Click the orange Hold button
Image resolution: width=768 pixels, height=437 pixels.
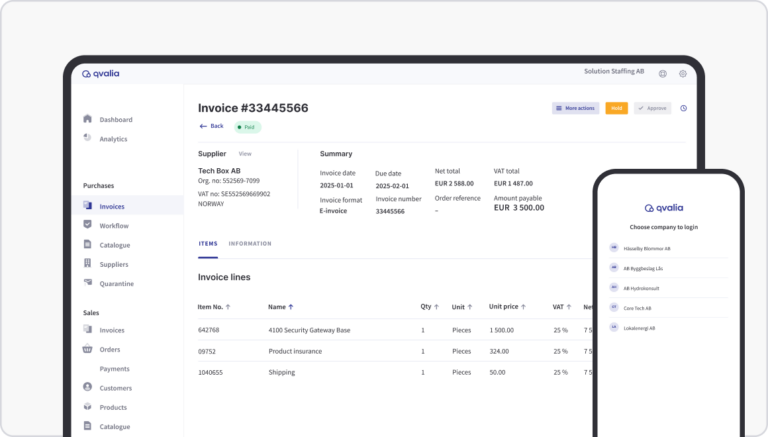616,108
